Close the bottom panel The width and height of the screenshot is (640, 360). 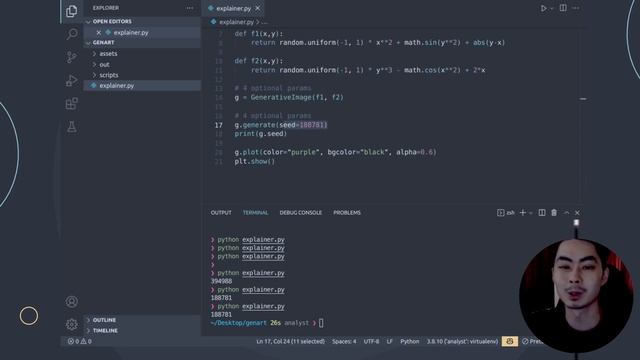tap(577, 213)
